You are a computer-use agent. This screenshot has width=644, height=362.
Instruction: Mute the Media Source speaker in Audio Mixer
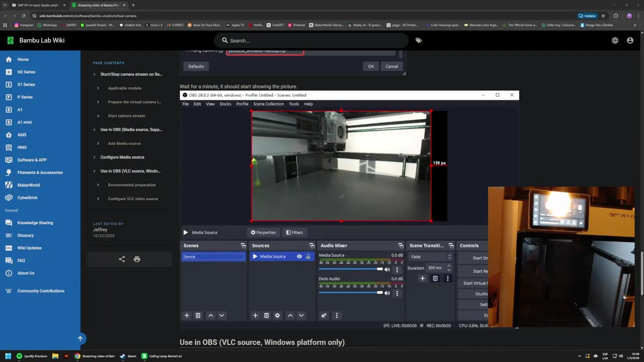tap(387, 269)
